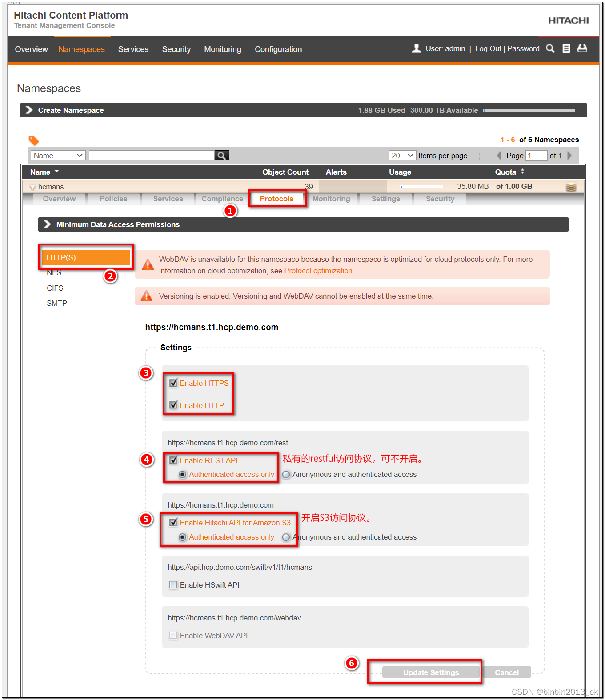Switch to hcmans Overview tab

click(x=59, y=199)
